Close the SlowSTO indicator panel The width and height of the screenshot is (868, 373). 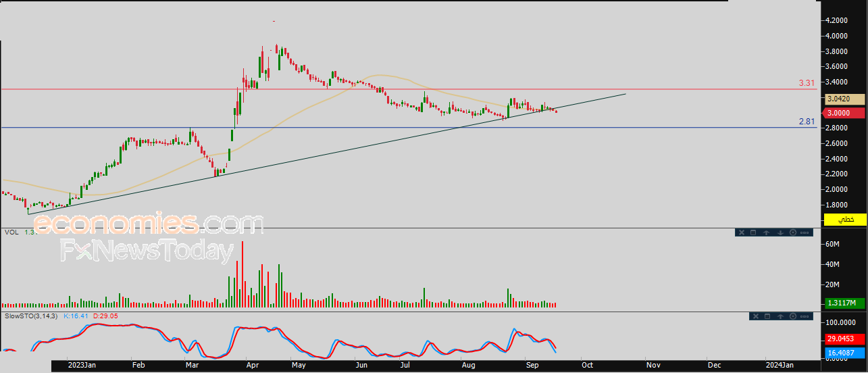755,316
